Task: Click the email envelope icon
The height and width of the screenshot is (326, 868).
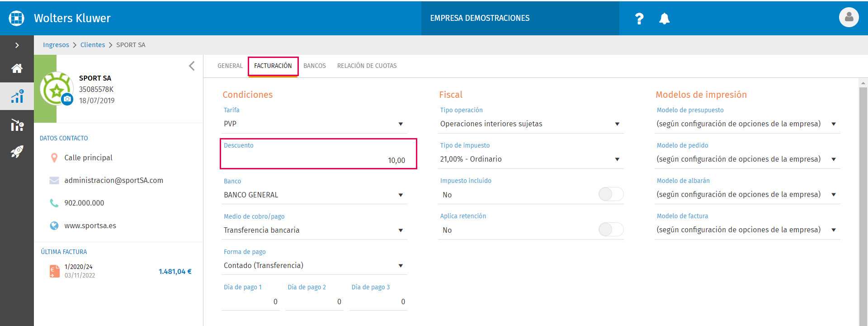Action: point(54,180)
